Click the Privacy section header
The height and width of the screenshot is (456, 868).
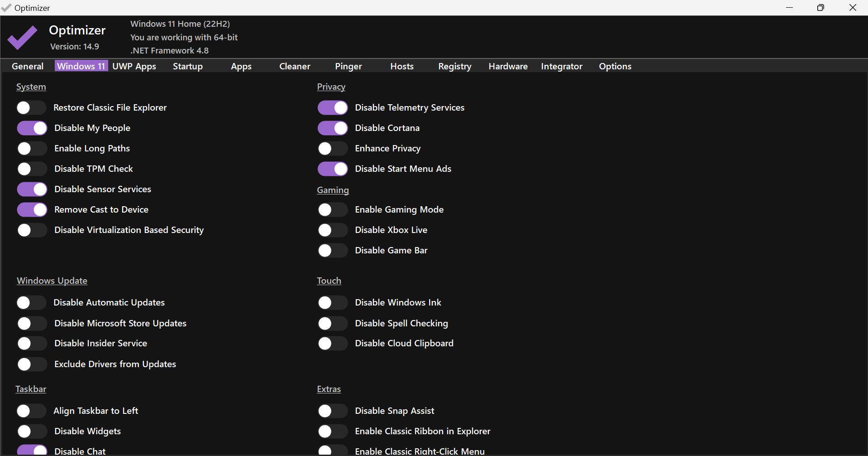331,87
